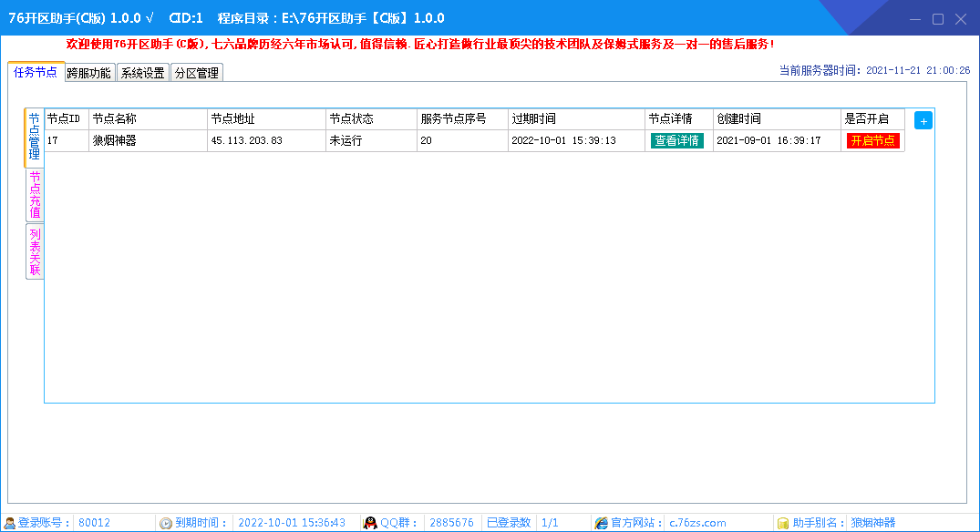Select the 任务节点 tab

[x=36, y=72]
